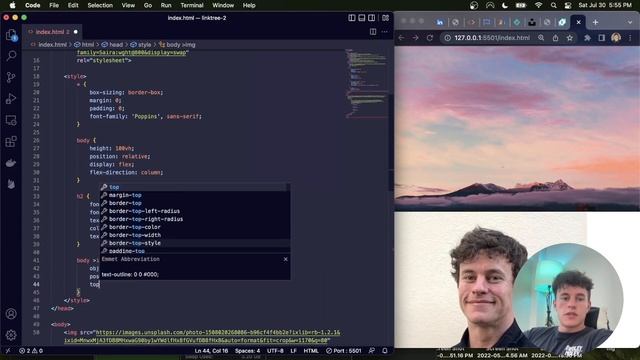
Task: Expand the 'head' breadcrumb
Action: (112, 44)
